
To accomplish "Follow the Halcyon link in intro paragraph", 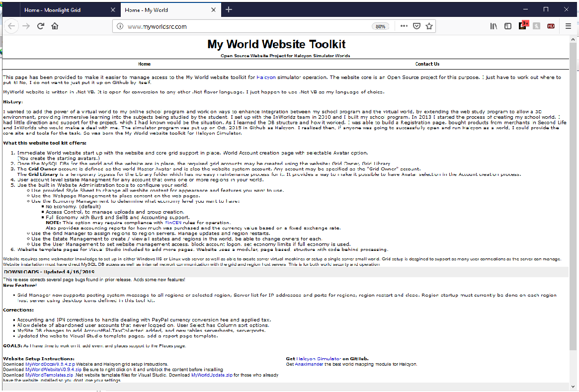I will [x=266, y=77].
